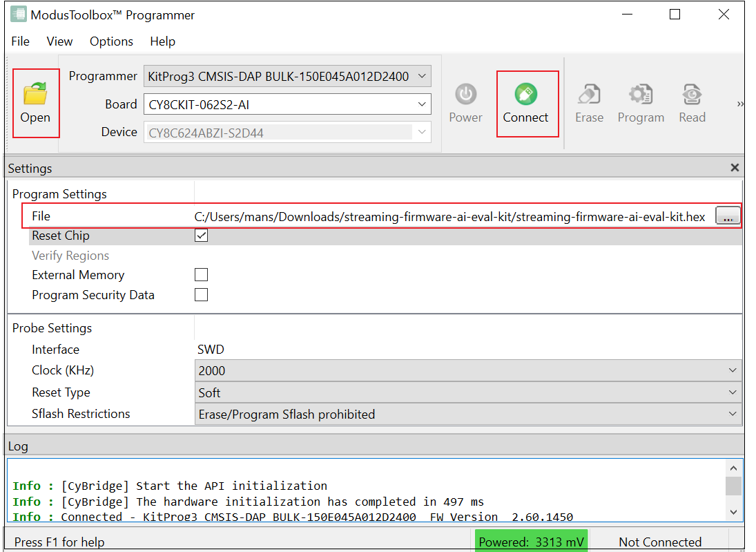Open the Sflash Restrictions dropdown
Image resolution: width=756 pixels, height=552 pixels.
[468, 414]
